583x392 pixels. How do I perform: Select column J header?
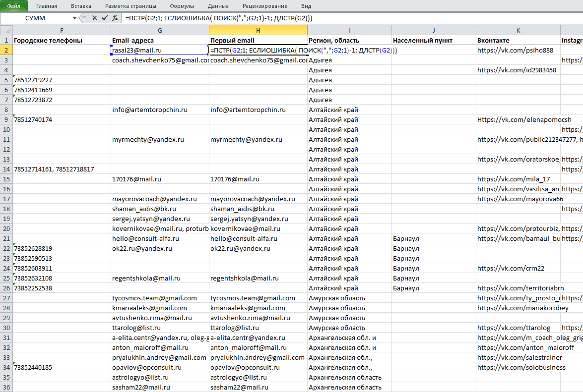tap(434, 30)
